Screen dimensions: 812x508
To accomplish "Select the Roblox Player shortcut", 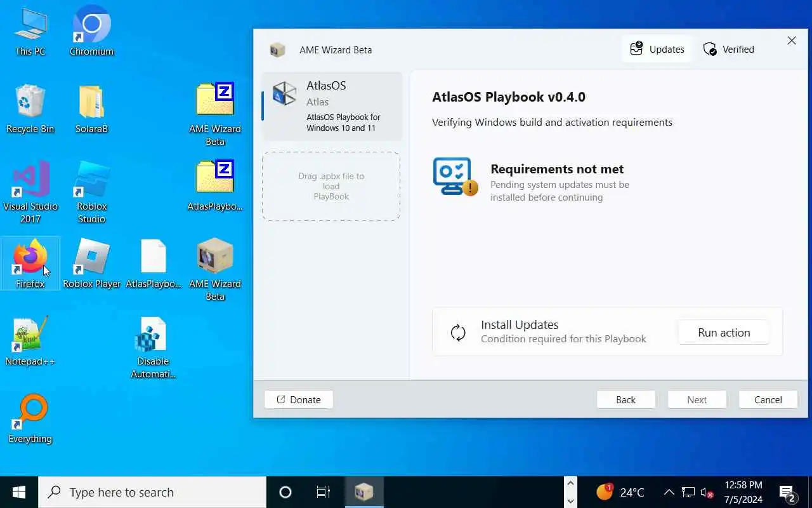I will click(x=91, y=264).
